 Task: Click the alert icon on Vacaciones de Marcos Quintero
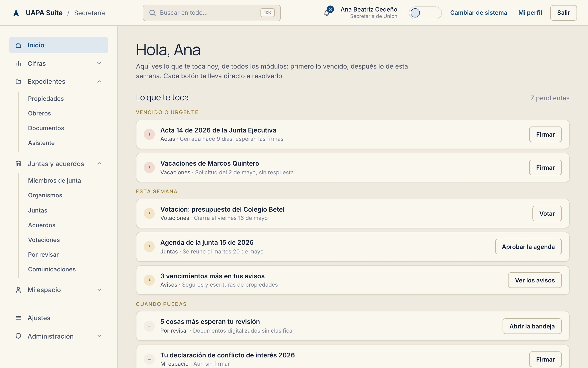pyautogui.click(x=149, y=167)
